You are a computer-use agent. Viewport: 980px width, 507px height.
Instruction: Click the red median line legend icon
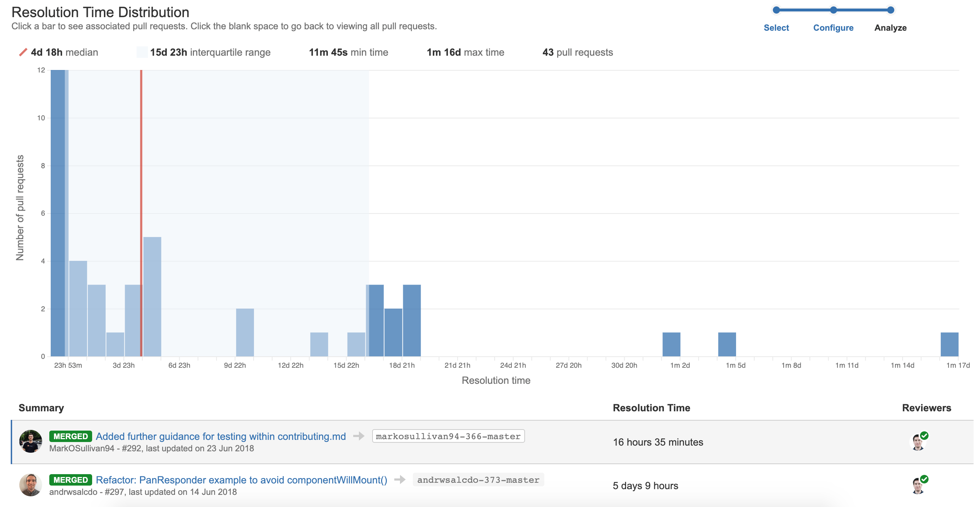tap(23, 52)
